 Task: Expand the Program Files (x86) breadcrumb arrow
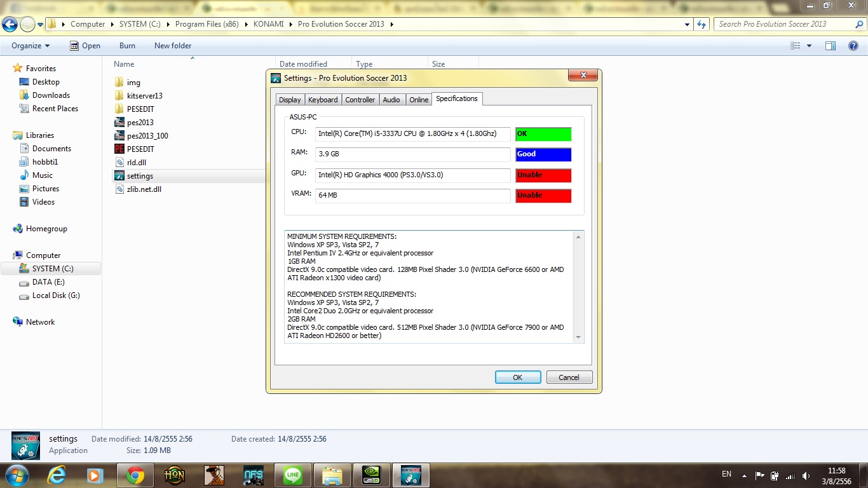pos(247,24)
